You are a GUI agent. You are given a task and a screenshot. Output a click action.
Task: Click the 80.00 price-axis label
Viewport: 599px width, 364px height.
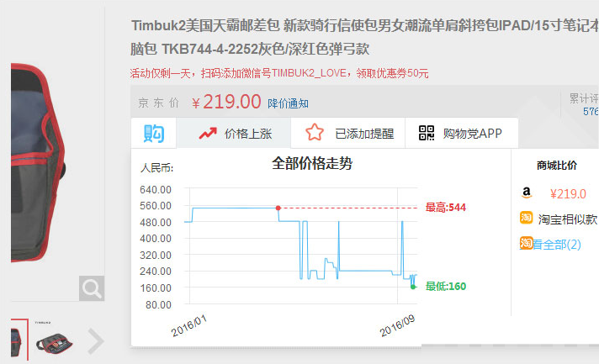(x=158, y=305)
